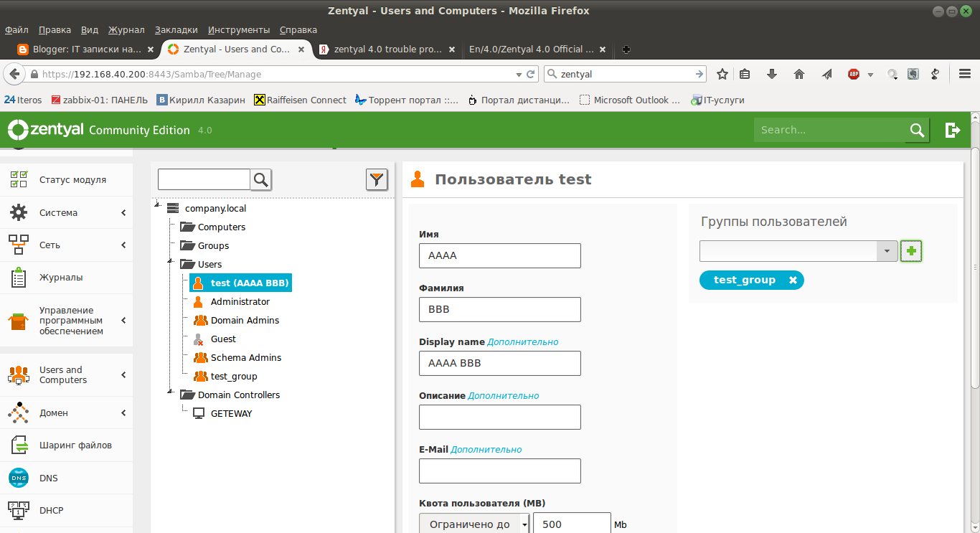
Task: Open the Статус модуля sidebar icon
Action: click(x=19, y=180)
